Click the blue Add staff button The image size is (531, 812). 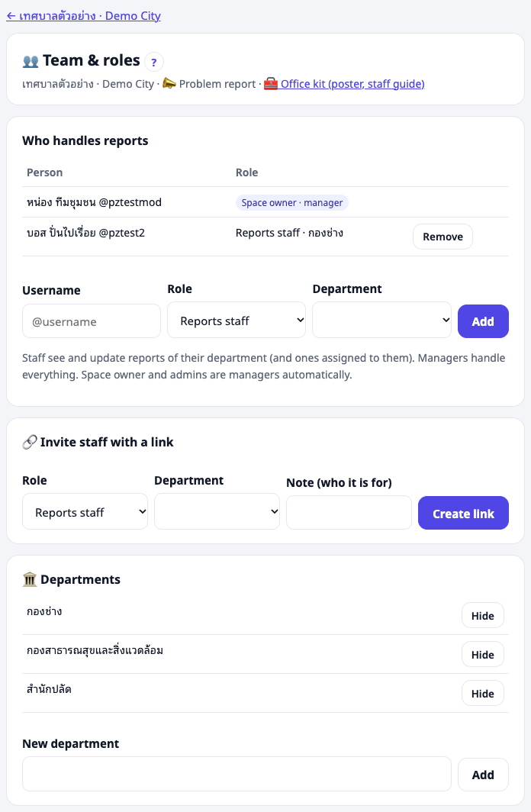coord(483,321)
